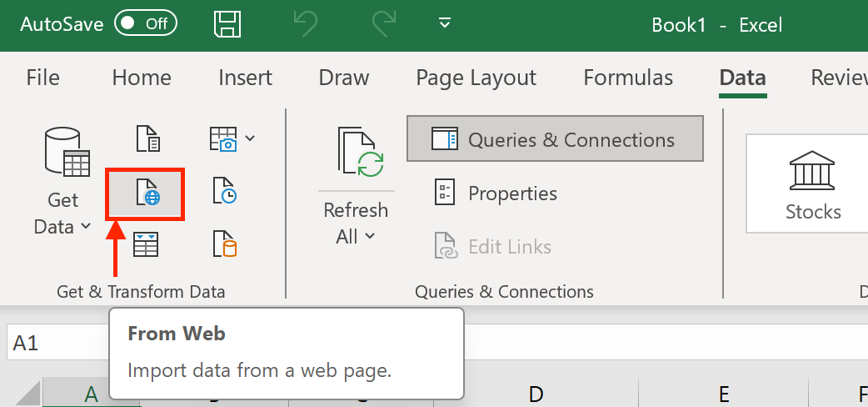
Task: Click the Data tab
Action: pyautogui.click(x=743, y=78)
